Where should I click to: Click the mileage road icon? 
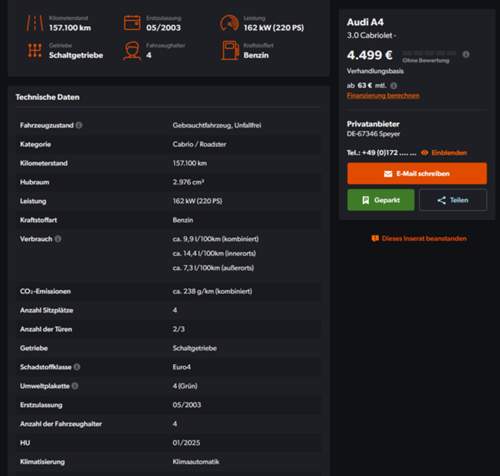pos(35,23)
